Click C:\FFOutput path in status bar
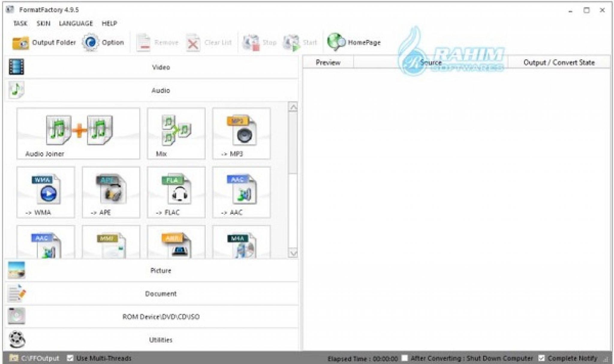 click(40, 358)
